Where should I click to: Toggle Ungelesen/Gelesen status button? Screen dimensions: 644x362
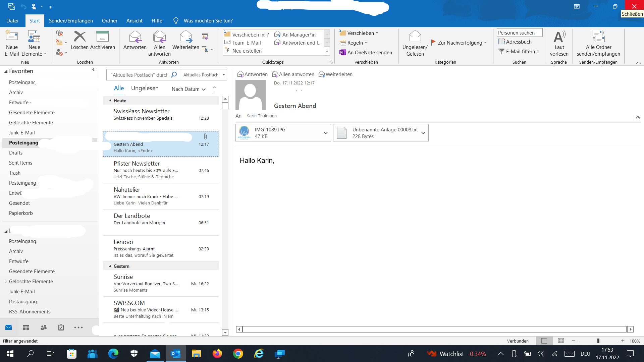(x=415, y=37)
